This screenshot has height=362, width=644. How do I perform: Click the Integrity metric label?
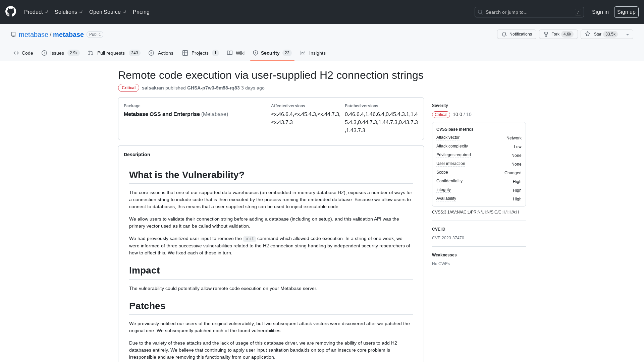pos(443,190)
